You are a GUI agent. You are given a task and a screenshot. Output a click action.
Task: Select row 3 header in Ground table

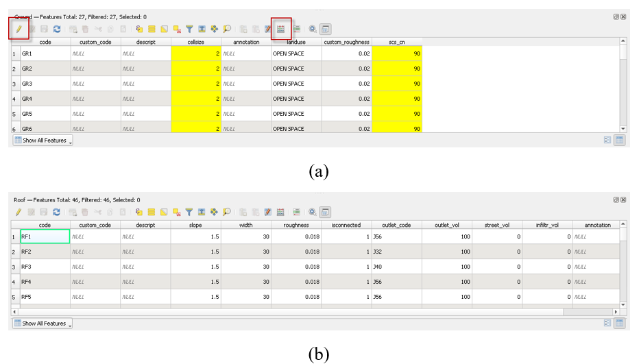click(x=14, y=84)
